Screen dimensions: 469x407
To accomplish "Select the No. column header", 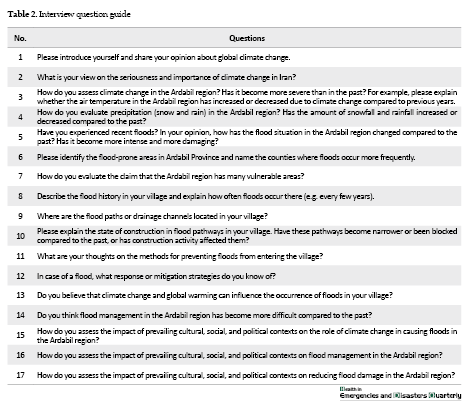I will click(x=20, y=38).
